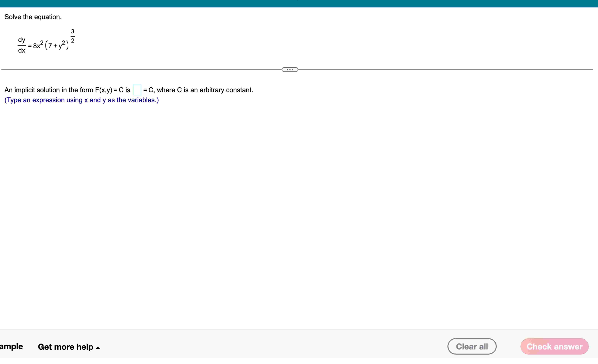Click the F(x,y) = C expression text

click(x=109, y=90)
